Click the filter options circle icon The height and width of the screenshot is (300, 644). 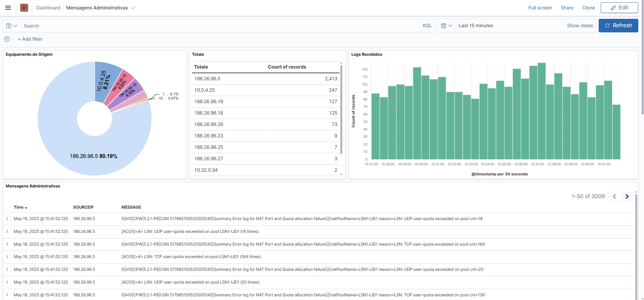[x=7, y=39]
